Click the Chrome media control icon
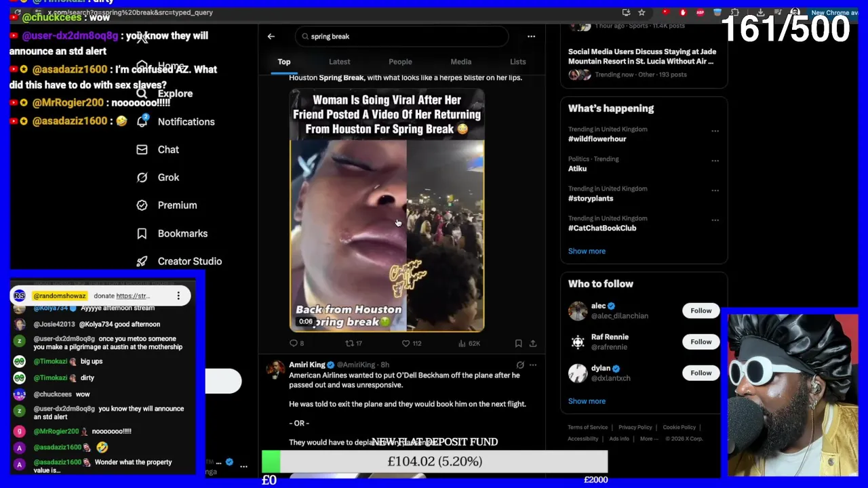The image size is (868, 488). 777,12
